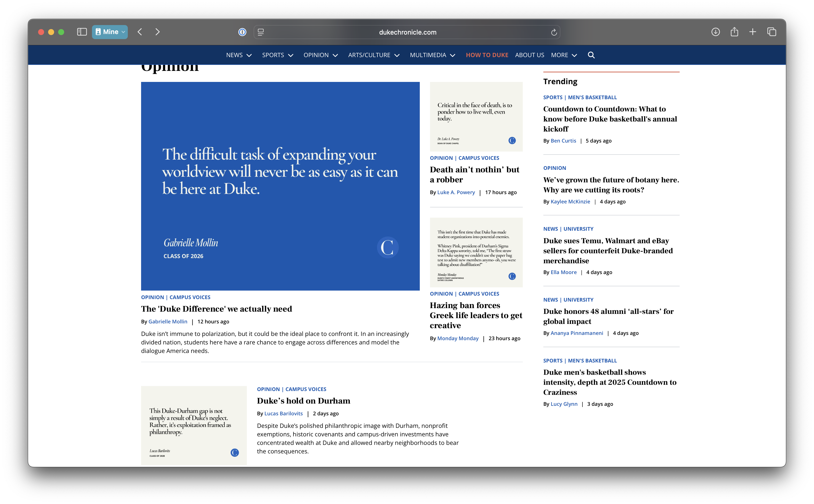Show the tab overview
The height and width of the screenshot is (504, 814).
click(772, 32)
